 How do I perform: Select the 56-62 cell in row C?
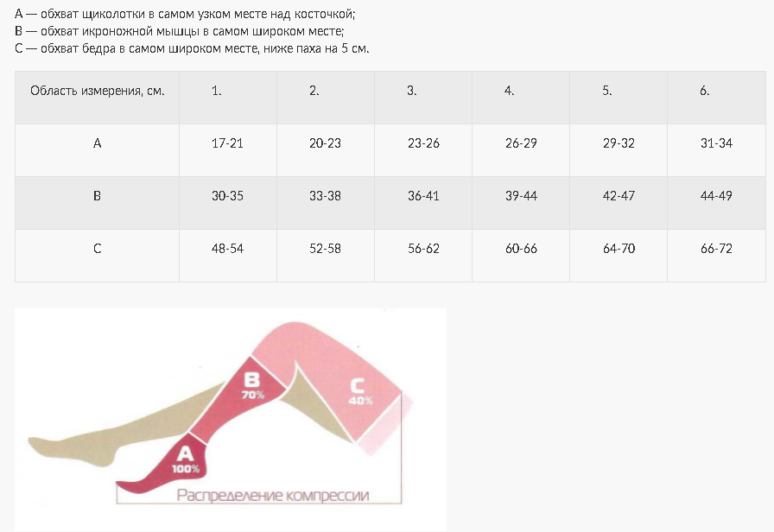(423, 249)
